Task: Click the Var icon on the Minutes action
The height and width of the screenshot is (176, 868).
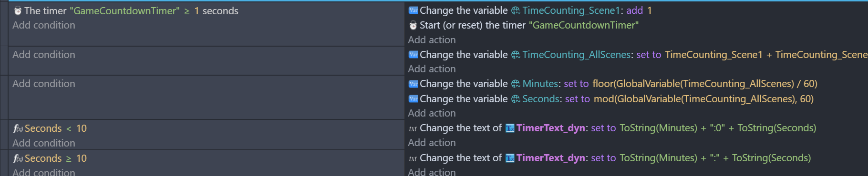Action: pyautogui.click(x=413, y=84)
